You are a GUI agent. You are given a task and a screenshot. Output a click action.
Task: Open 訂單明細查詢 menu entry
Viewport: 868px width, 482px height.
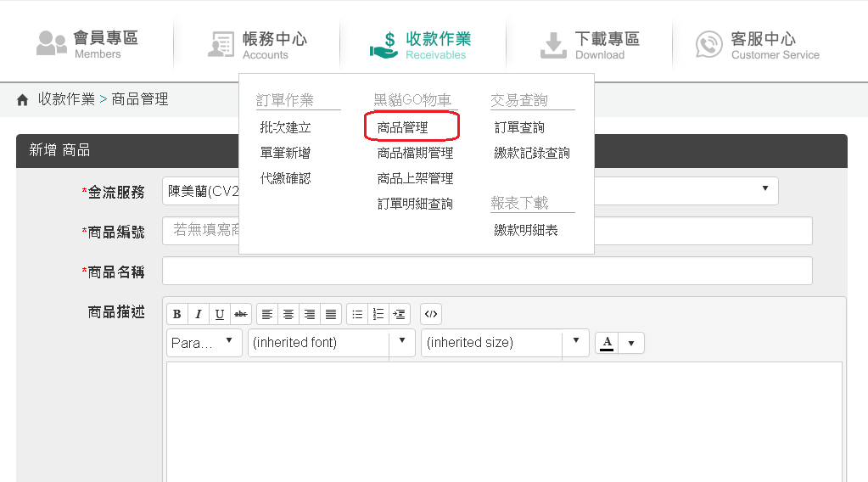coord(415,204)
